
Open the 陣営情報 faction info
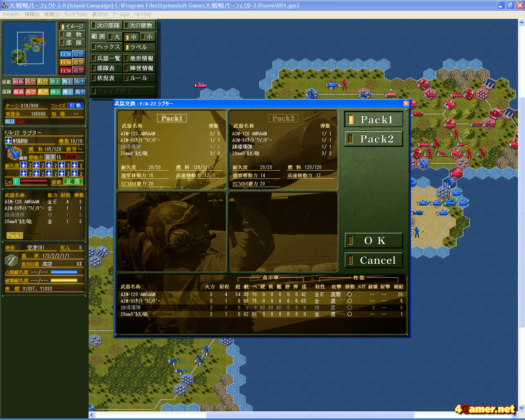click(x=139, y=68)
